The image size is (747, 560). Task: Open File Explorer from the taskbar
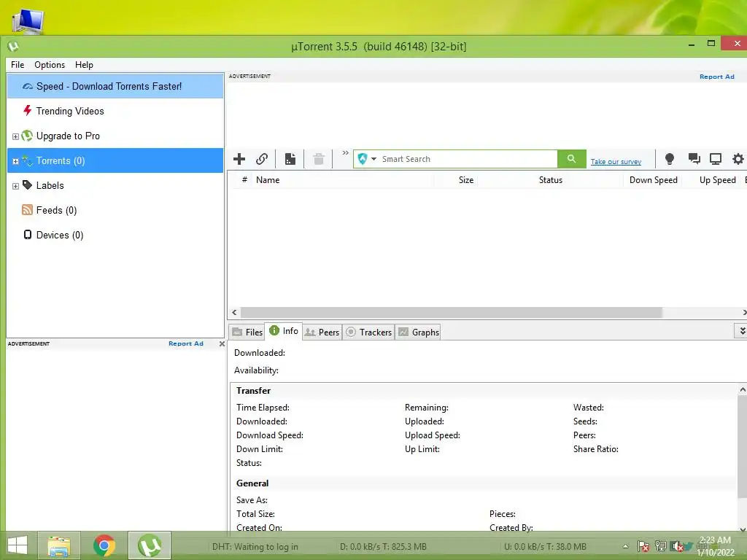point(58,545)
